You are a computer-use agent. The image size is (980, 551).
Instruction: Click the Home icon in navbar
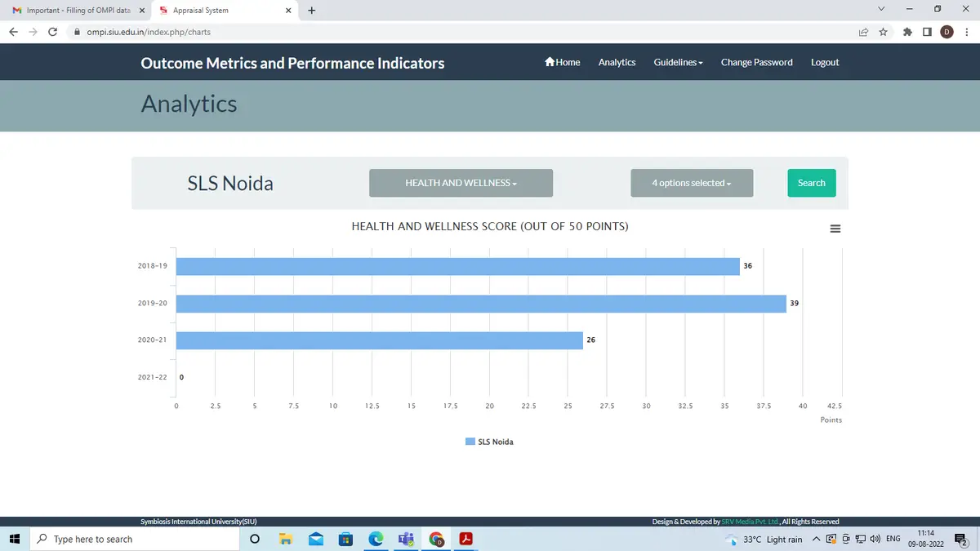(x=550, y=62)
